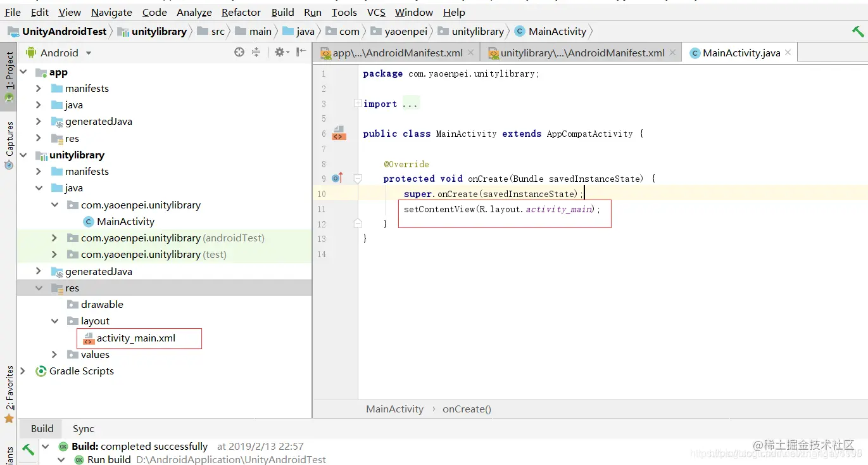The width and height of the screenshot is (868, 465).
Task: Expand Gradle Scripts node
Action: (x=23, y=371)
